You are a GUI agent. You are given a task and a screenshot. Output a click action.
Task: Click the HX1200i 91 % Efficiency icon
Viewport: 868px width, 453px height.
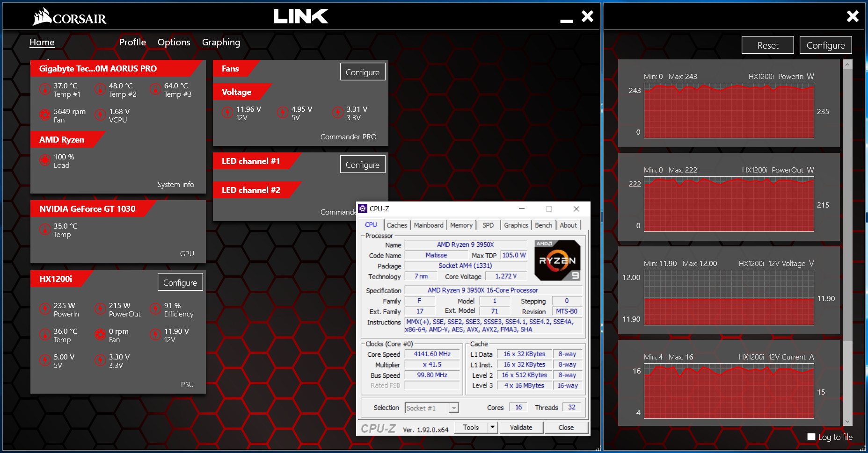tap(155, 309)
